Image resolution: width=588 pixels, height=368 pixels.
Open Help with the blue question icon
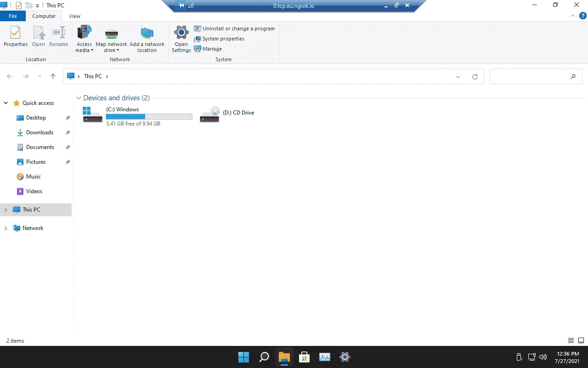click(583, 16)
